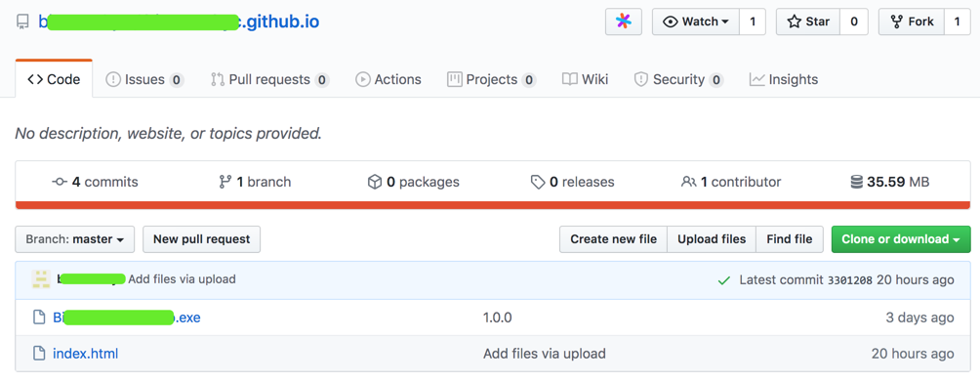Open the 0 packages link

tap(413, 182)
